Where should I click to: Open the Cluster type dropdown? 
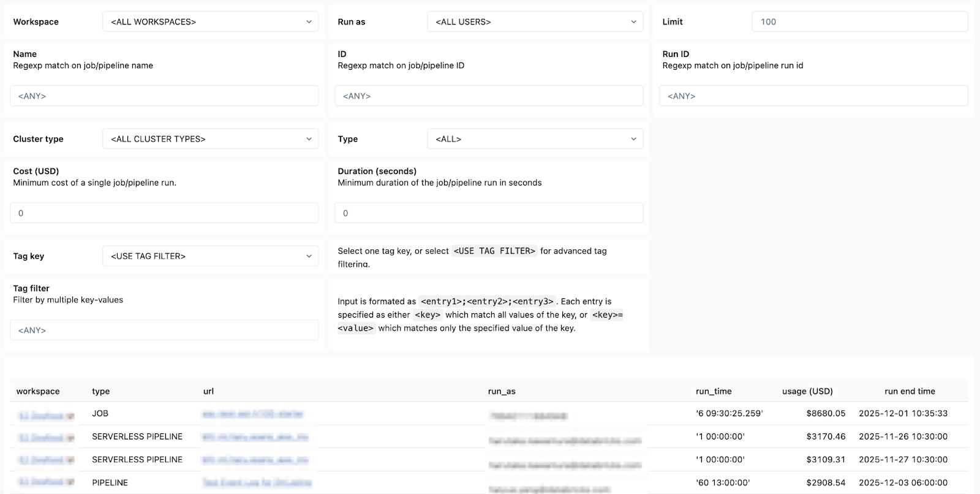tap(210, 139)
